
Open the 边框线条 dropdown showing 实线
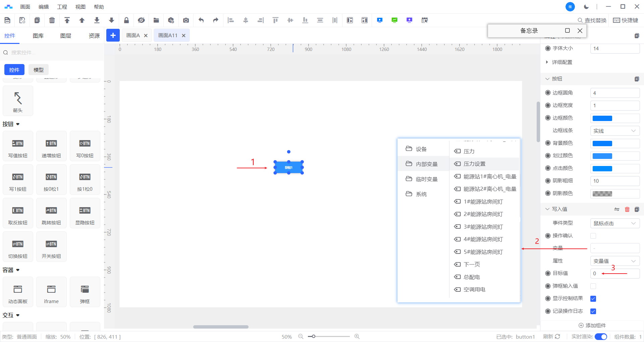click(614, 131)
